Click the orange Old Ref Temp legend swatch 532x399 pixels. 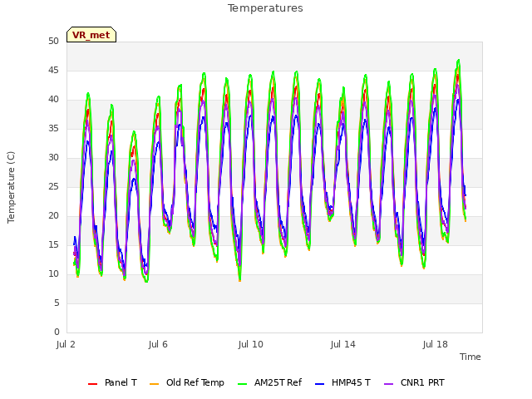point(154,384)
